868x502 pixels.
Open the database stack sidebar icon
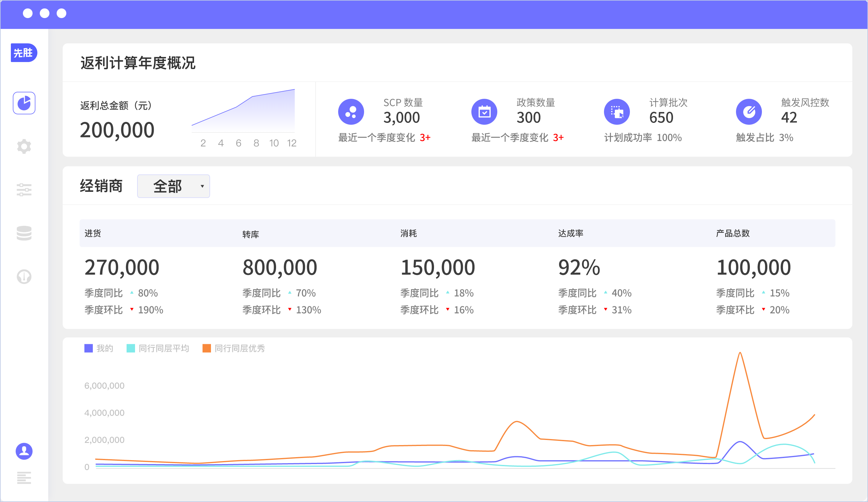tap(24, 233)
